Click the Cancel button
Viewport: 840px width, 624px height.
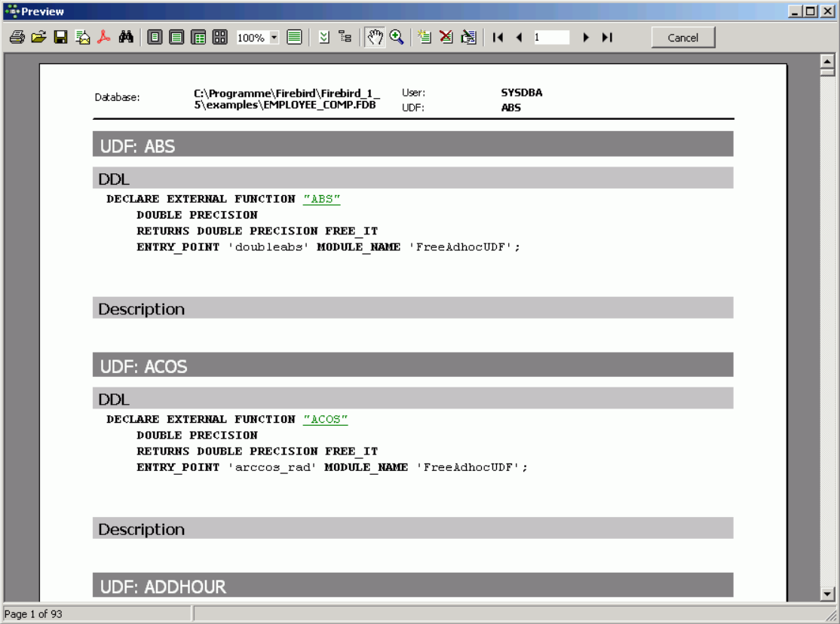[682, 38]
